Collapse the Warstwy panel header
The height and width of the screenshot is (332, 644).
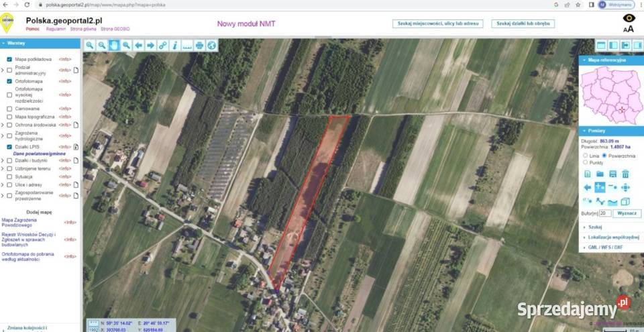click(x=40, y=43)
